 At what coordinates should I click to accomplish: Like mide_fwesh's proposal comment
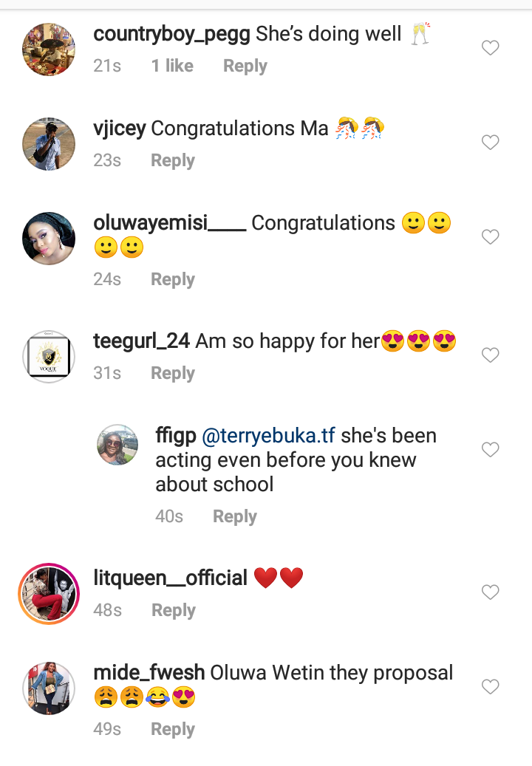tap(491, 687)
